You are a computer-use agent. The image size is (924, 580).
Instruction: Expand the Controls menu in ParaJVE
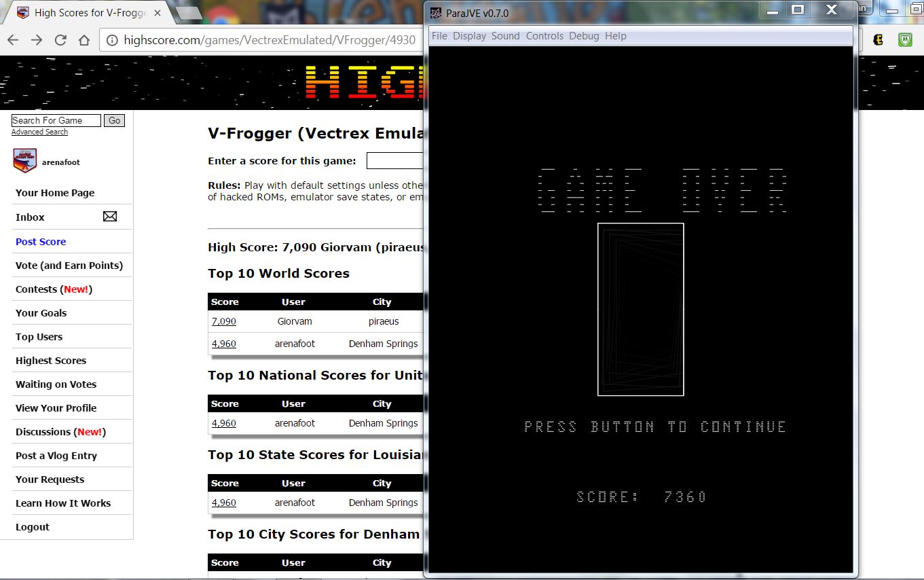click(x=544, y=36)
